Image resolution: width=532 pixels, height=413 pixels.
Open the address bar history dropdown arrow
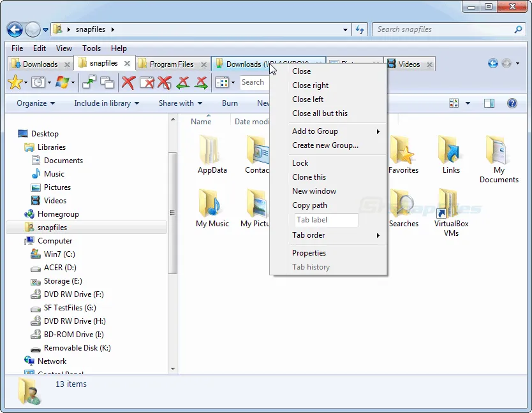(345, 29)
